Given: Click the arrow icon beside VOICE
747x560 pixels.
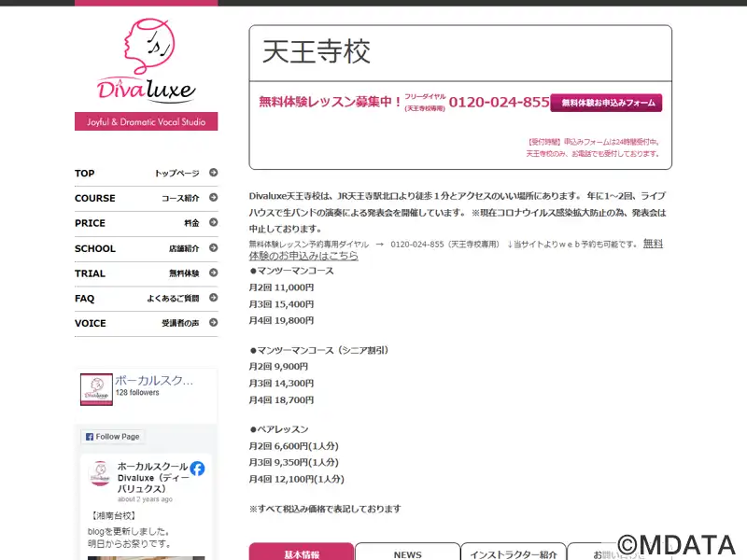Looking at the screenshot, I should pyautogui.click(x=214, y=322).
